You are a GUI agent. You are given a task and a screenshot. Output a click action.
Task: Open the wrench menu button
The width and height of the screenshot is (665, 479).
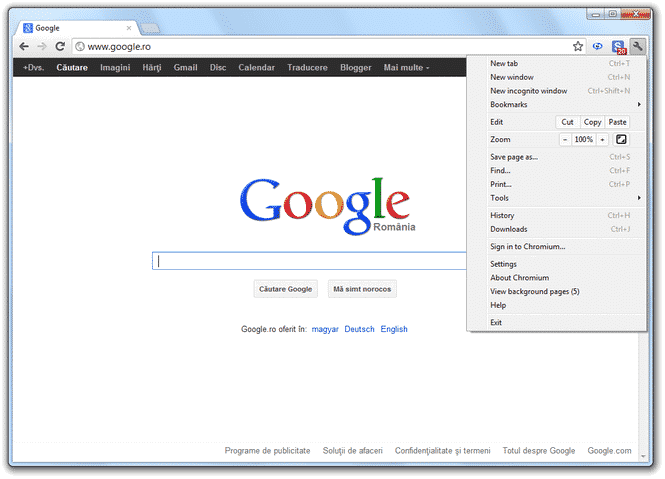click(637, 46)
